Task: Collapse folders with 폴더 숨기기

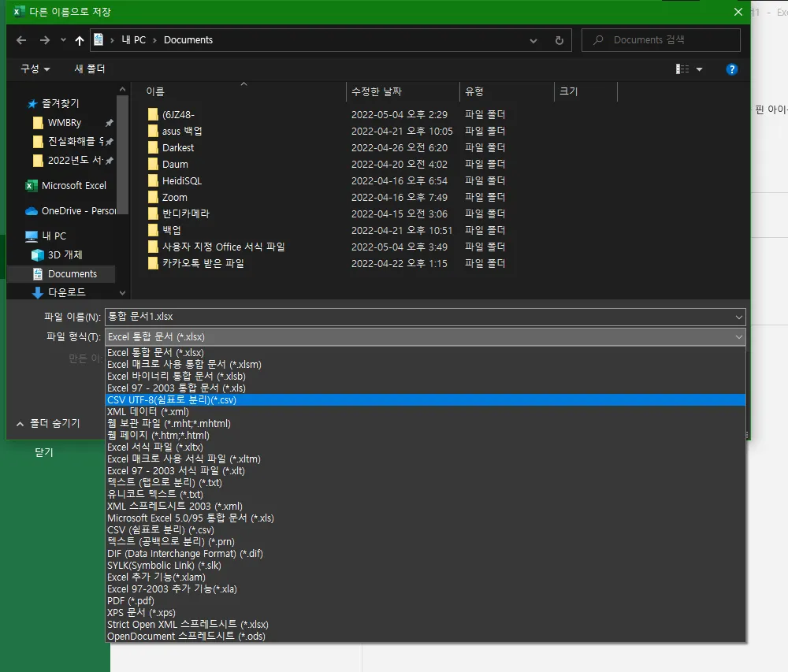Action: click(48, 423)
